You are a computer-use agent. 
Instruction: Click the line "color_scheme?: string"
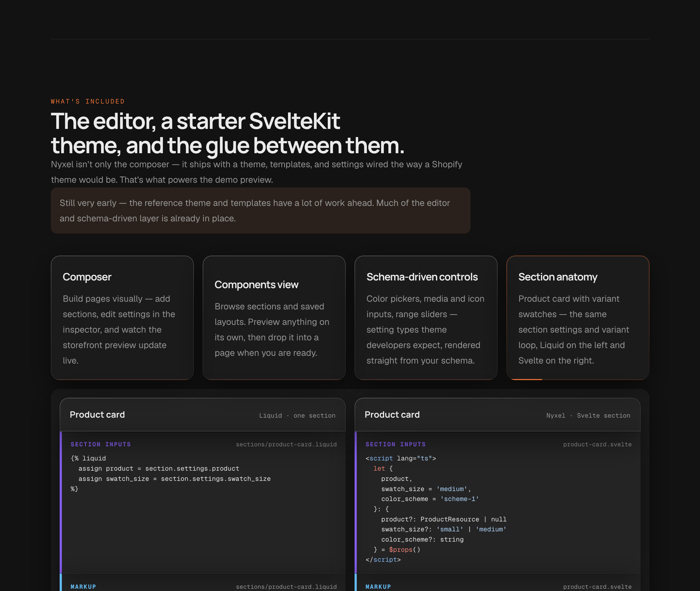point(422,539)
